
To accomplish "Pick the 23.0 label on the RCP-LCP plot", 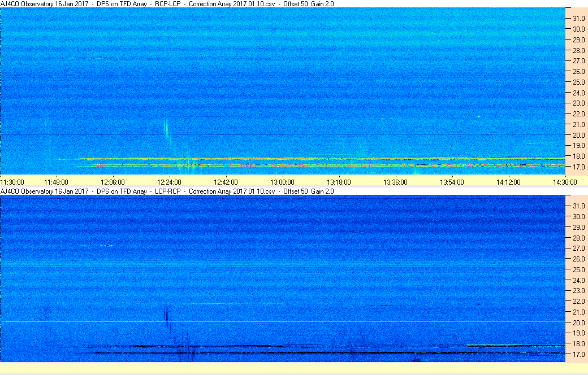I will (x=578, y=103).
